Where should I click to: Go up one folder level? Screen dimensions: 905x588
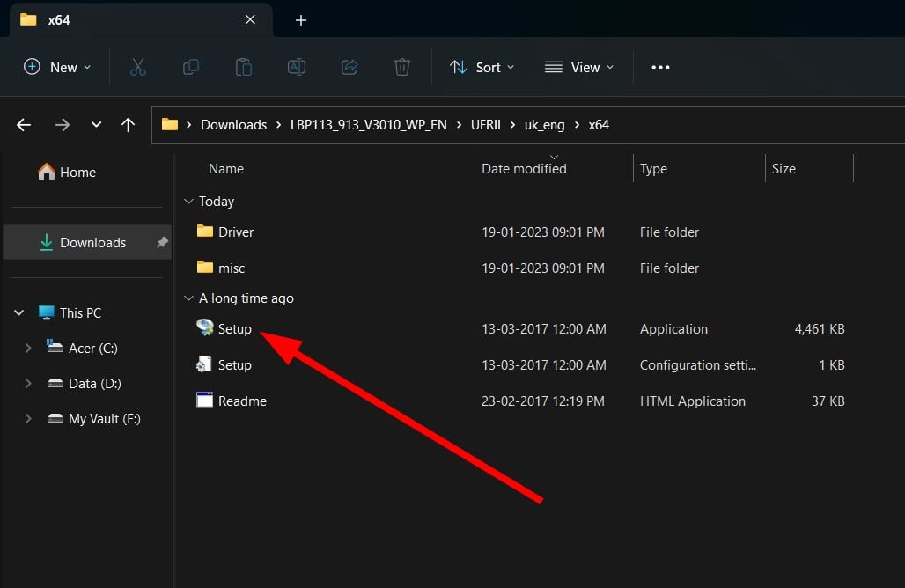tap(129, 125)
